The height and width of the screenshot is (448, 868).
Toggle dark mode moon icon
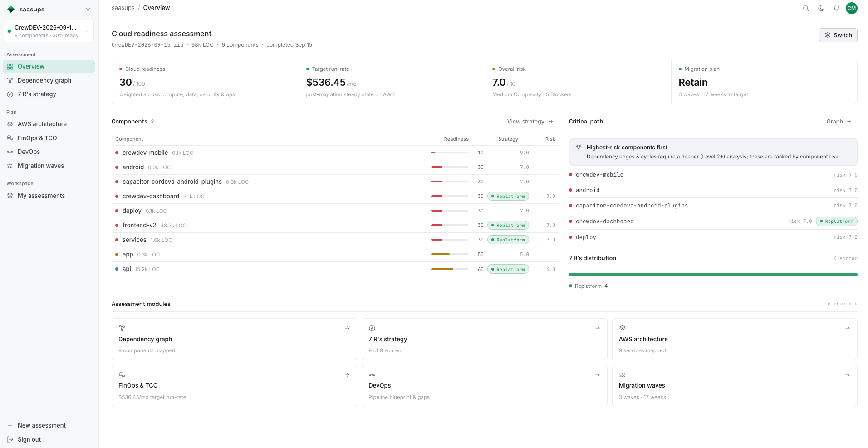coord(821,8)
